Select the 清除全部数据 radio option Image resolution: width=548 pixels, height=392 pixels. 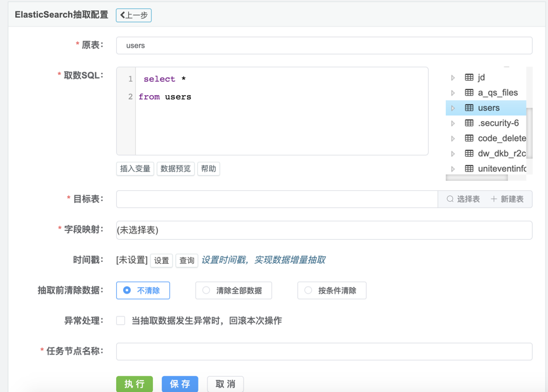point(206,291)
